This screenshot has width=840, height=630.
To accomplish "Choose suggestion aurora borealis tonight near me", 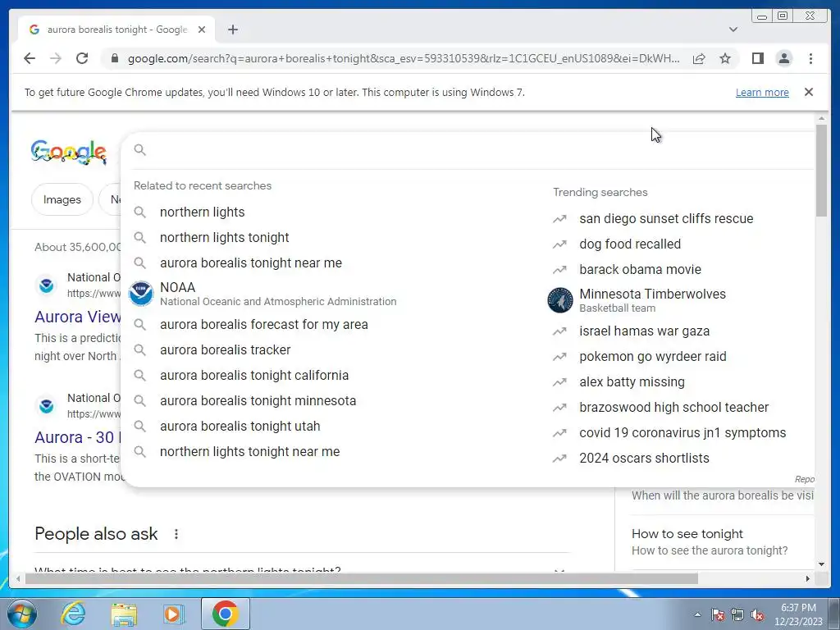I will (251, 263).
